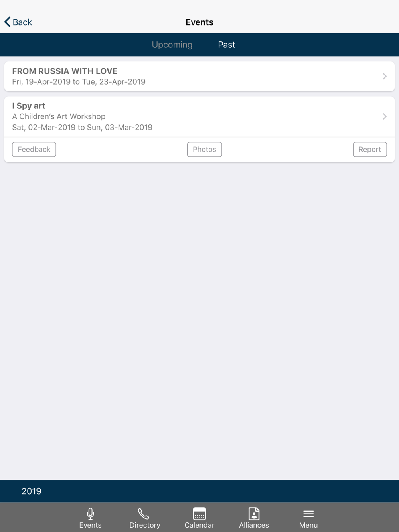The width and height of the screenshot is (399, 532).
Task: Expand the I Spy art chevron
Action: (385, 116)
